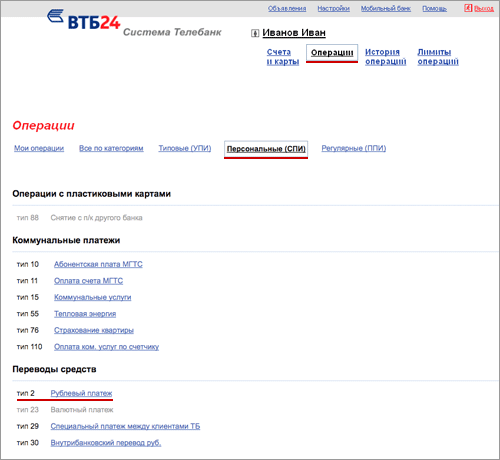Open Оплата ком. услуг по счетчику
Screen dimensions: 500x460
click(x=106, y=347)
